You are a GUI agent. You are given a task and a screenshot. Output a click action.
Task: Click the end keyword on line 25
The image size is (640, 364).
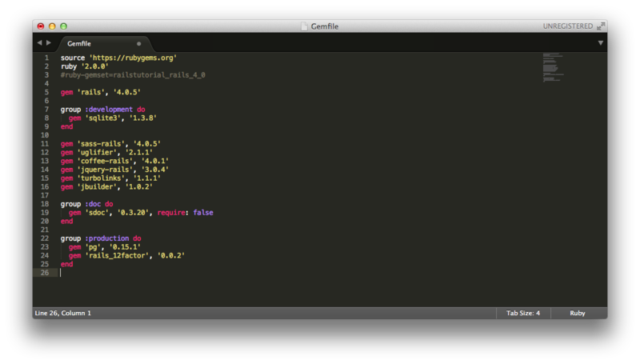[x=67, y=264]
